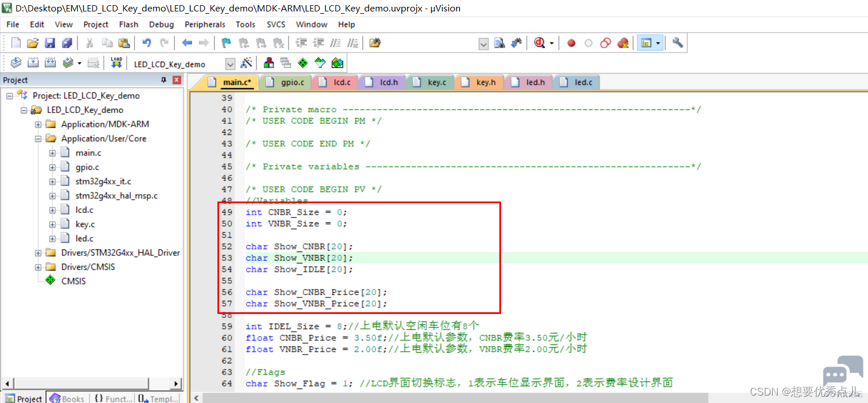Open the LED_LCD_Key_demo target dropdown
Viewport: 868px width, 403px height.
coord(230,64)
